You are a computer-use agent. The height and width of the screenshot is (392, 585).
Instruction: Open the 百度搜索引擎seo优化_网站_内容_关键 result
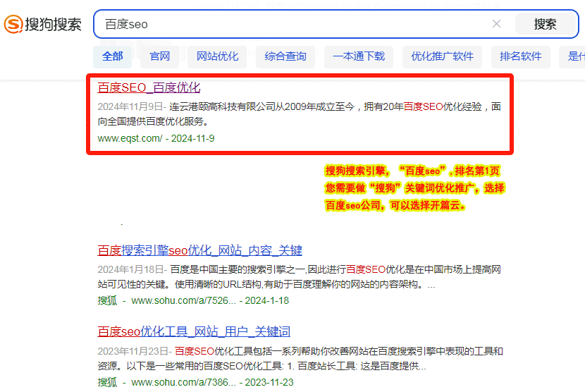click(x=199, y=250)
